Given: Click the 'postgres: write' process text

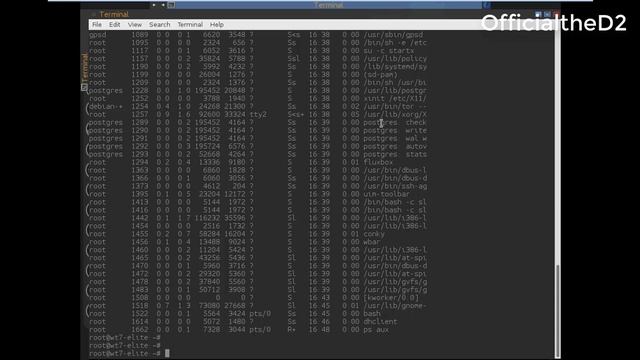Looking at the screenshot, I should 395,131.
